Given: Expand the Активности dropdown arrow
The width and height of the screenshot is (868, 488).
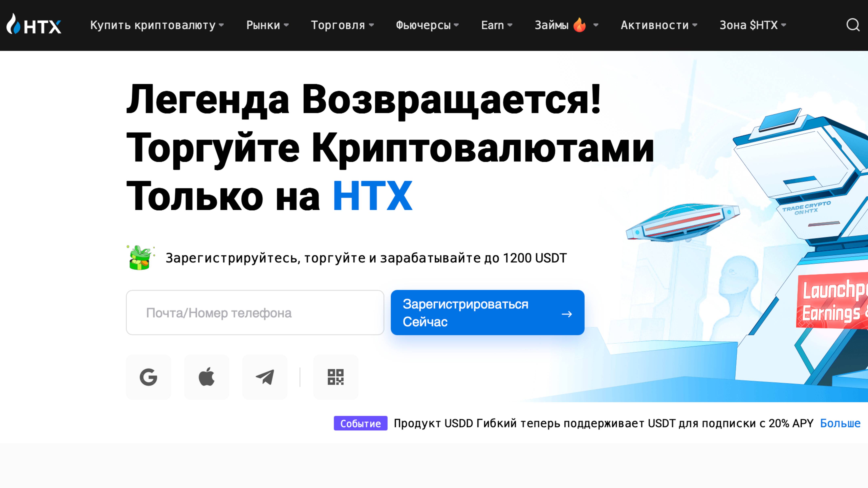Looking at the screenshot, I should pos(695,25).
